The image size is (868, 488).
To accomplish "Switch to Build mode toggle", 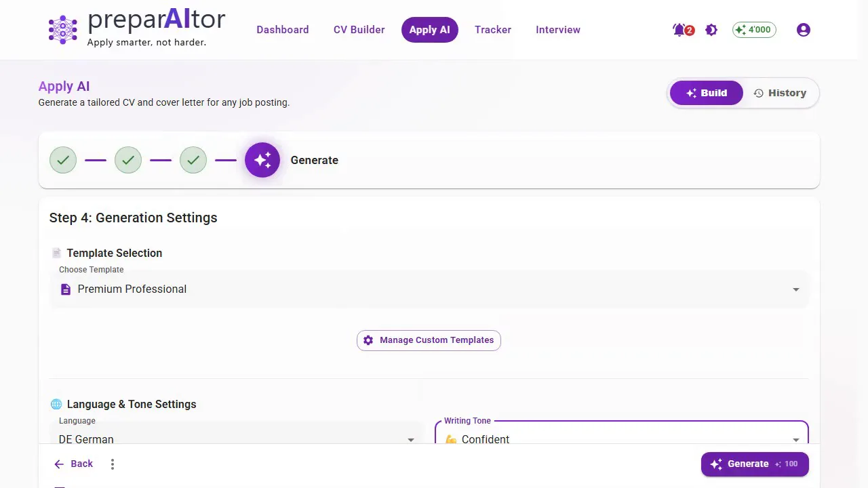I will (x=707, y=93).
